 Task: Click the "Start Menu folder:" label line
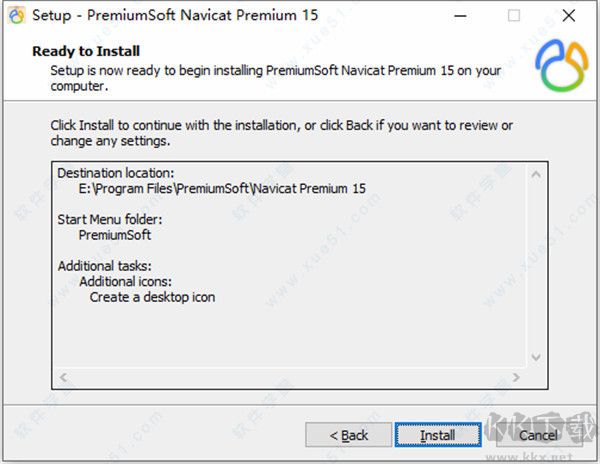click(110, 219)
